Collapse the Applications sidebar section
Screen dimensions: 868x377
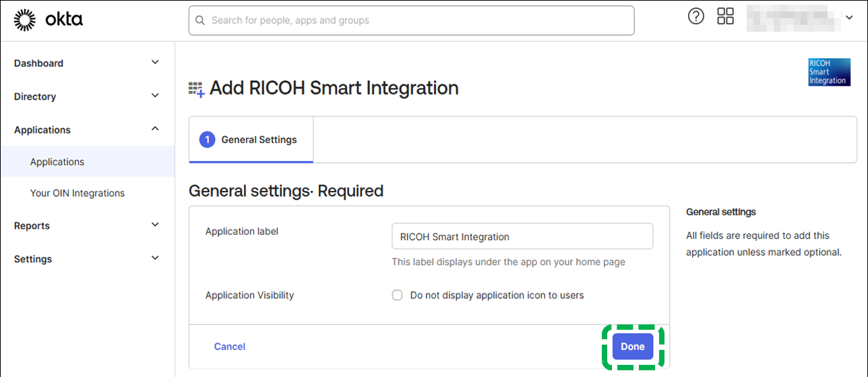(86, 129)
